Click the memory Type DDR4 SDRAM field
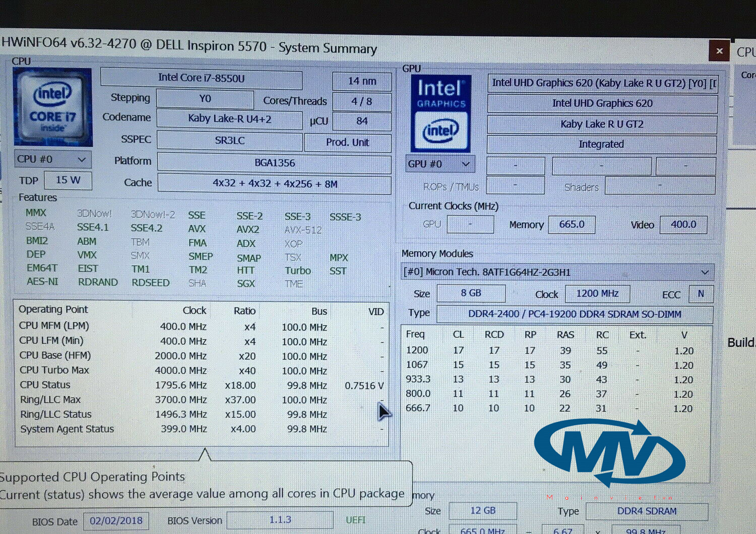This screenshot has height=534, width=756. tap(647, 511)
